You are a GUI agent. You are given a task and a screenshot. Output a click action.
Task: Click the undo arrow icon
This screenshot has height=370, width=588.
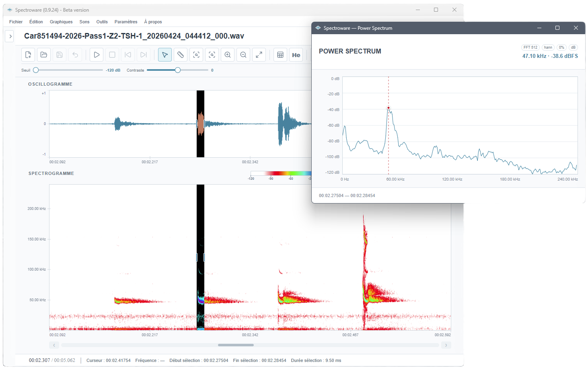(x=75, y=55)
